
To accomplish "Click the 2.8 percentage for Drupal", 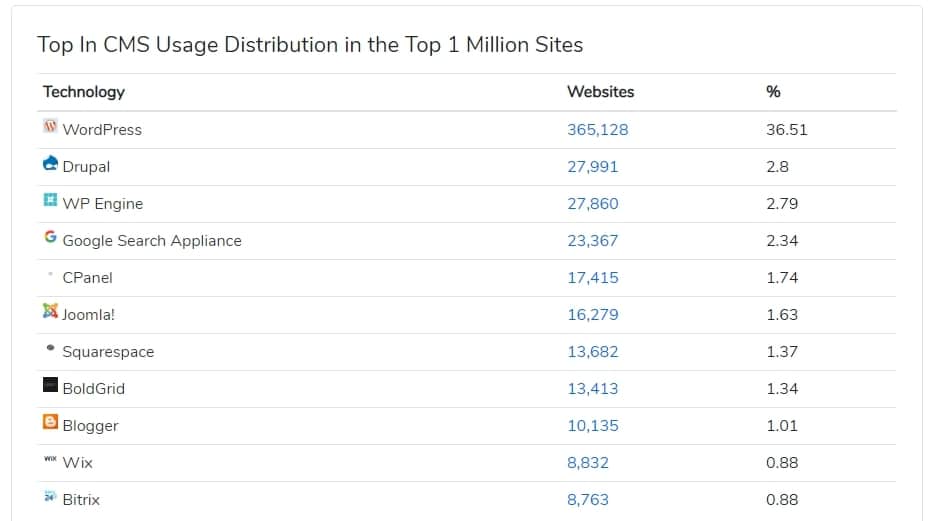I will 777,167.
